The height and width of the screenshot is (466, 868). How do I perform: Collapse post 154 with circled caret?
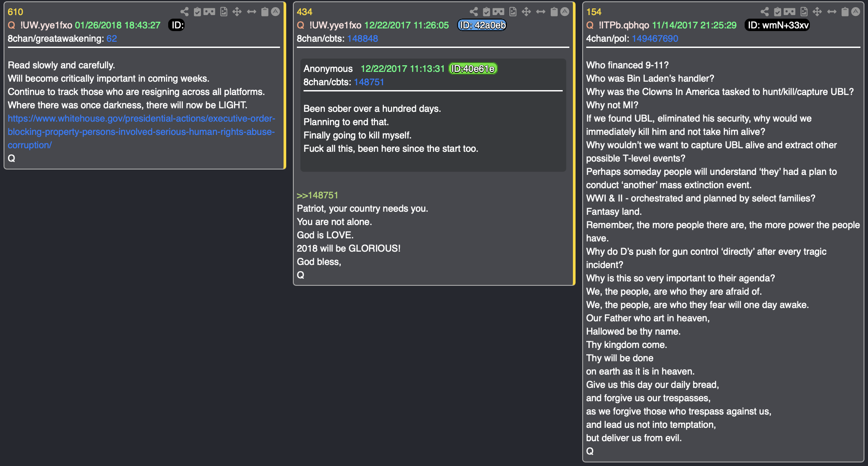click(x=856, y=12)
